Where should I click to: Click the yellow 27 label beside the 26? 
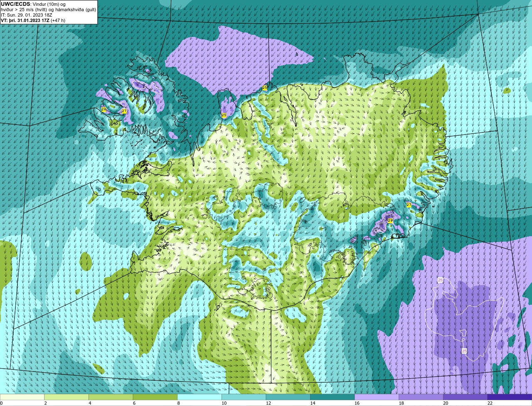pos(124,111)
